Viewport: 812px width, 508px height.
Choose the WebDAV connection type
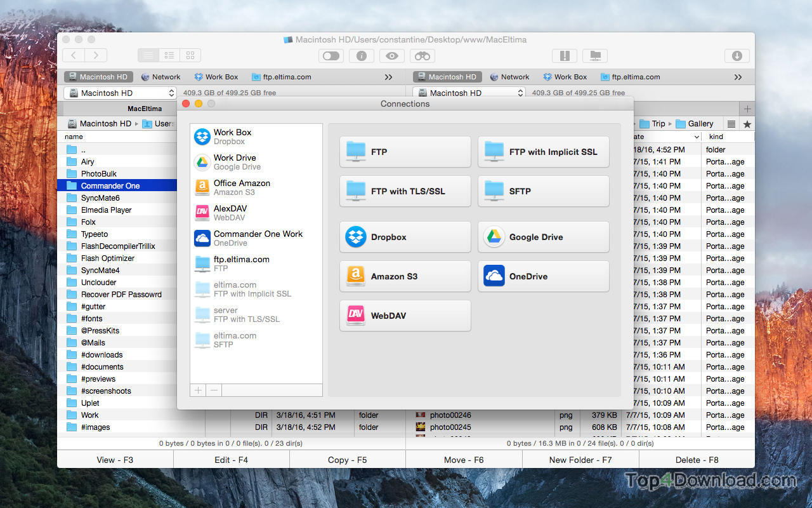(x=405, y=316)
